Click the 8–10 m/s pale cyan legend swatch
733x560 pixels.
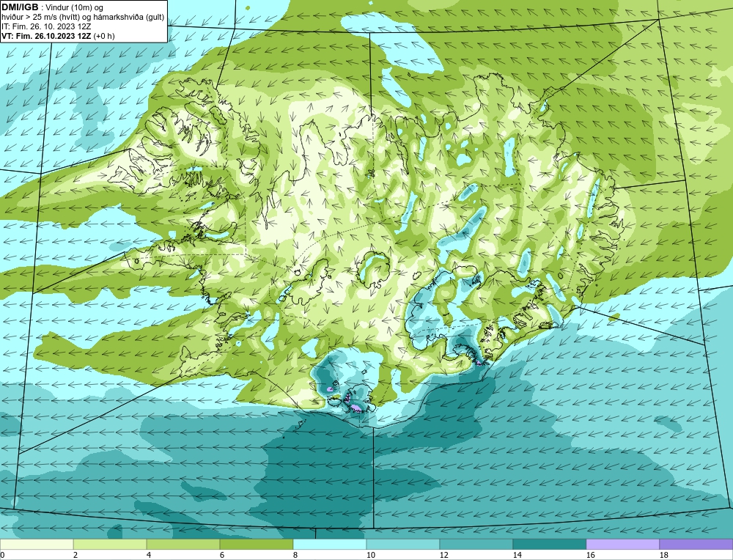pyautogui.click(x=330, y=544)
